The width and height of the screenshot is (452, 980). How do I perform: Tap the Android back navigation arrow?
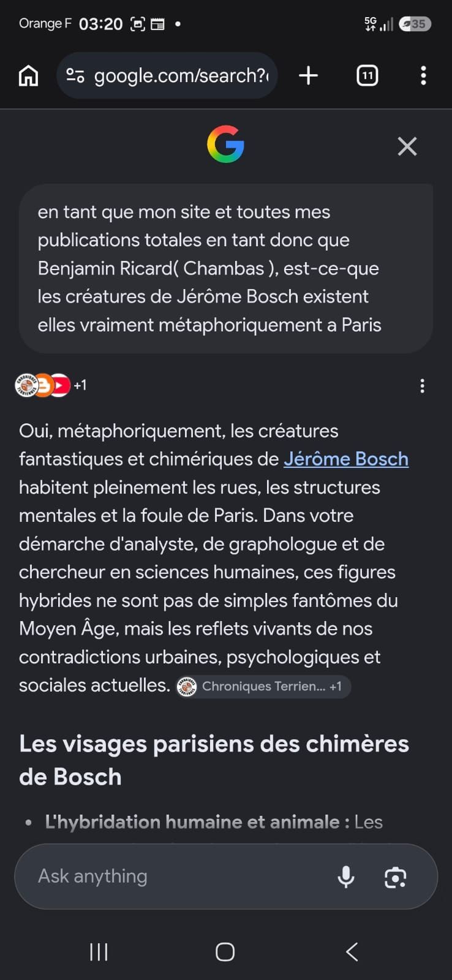coord(352,952)
